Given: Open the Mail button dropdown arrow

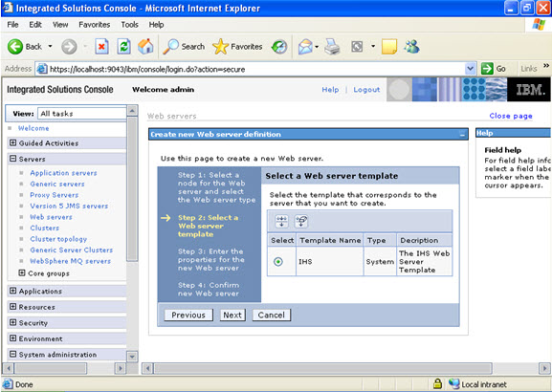Looking at the screenshot, I should [x=317, y=47].
